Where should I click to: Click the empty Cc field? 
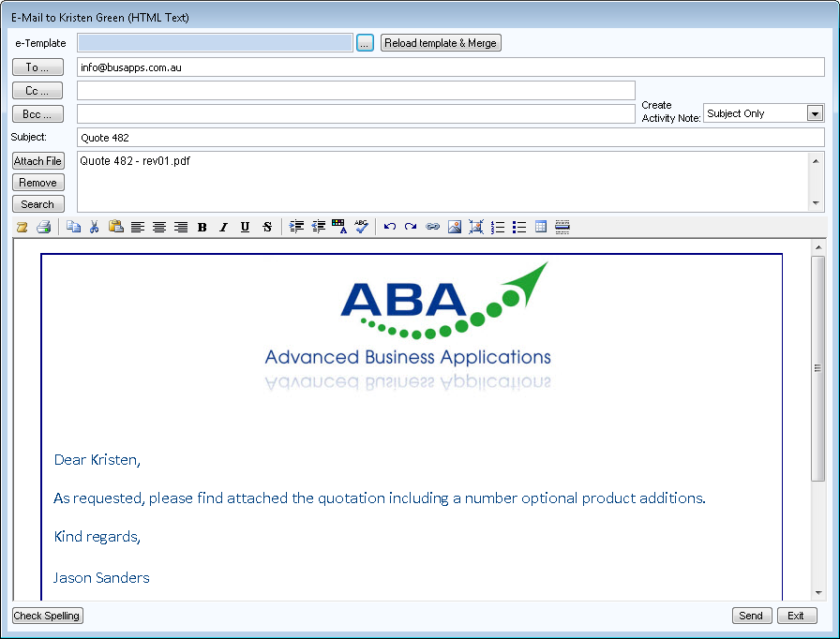tap(356, 91)
